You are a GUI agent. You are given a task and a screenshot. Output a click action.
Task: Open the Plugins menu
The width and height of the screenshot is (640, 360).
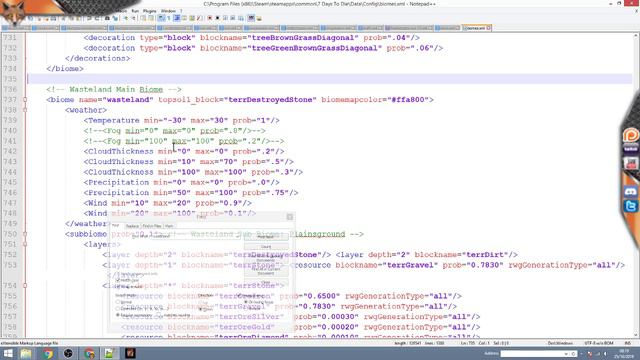pos(149,11)
